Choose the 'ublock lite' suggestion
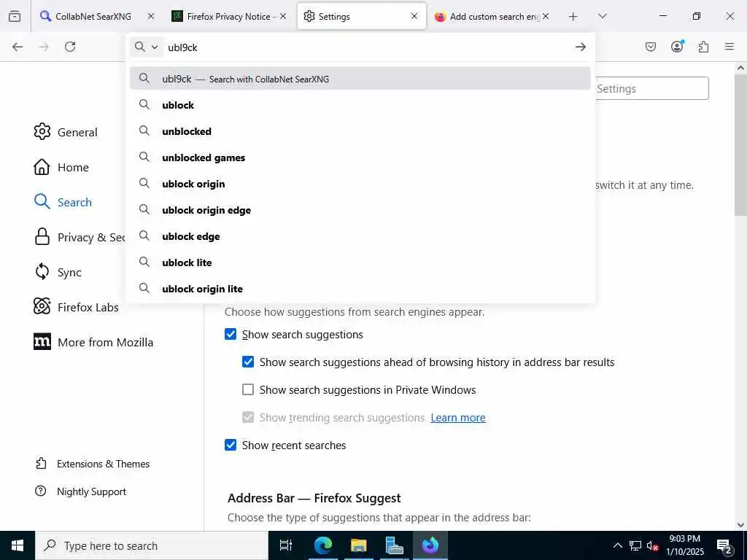This screenshot has height=560, width=747. point(360,262)
